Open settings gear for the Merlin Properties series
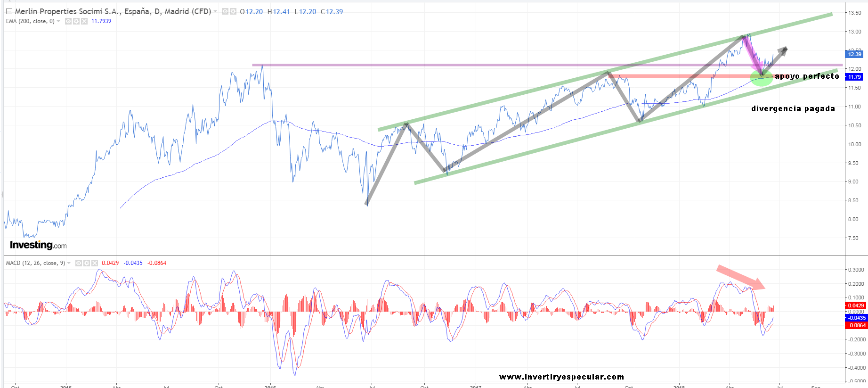 pos(233,11)
